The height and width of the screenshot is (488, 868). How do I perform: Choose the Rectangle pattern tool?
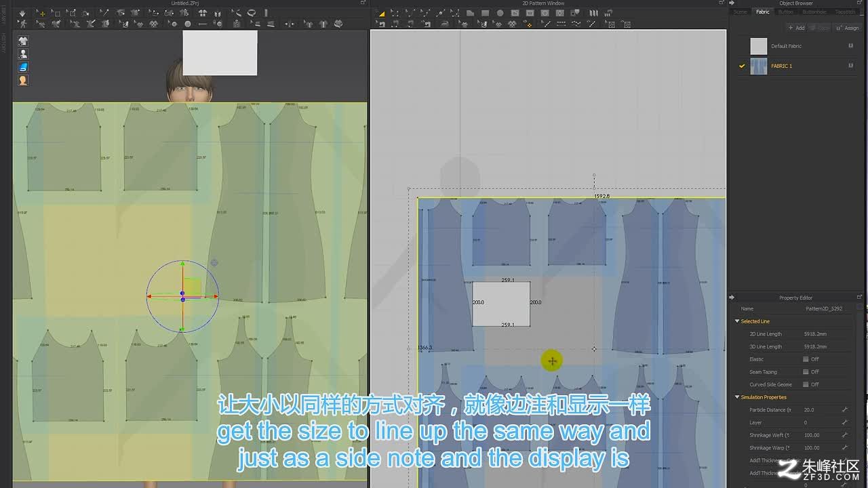(486, 13)
